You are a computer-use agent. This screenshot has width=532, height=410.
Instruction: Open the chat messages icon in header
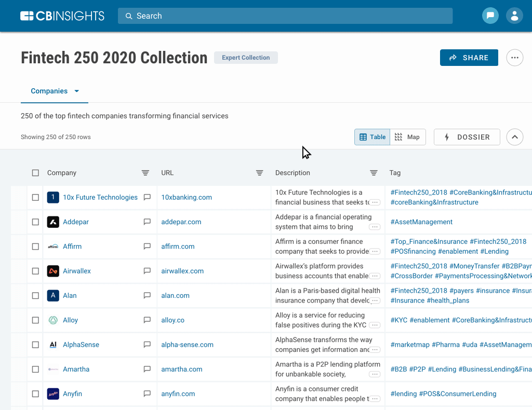coord(490,16)
